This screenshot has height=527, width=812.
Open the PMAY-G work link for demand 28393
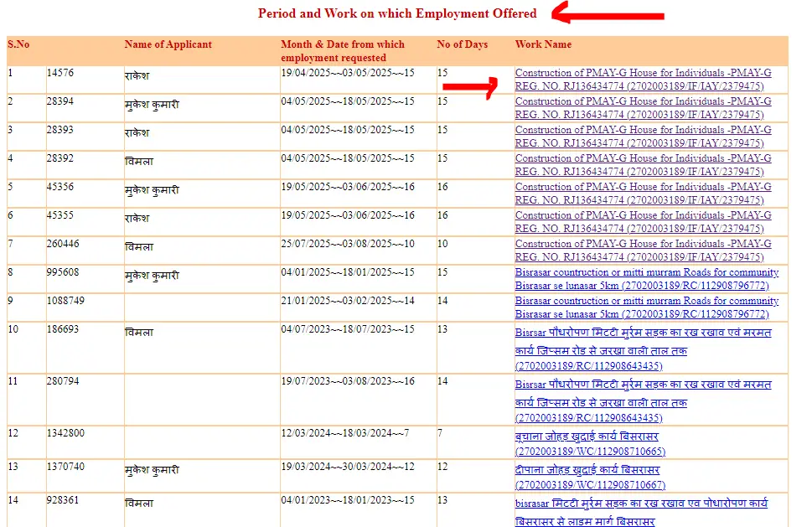click(x=643, y=137)
